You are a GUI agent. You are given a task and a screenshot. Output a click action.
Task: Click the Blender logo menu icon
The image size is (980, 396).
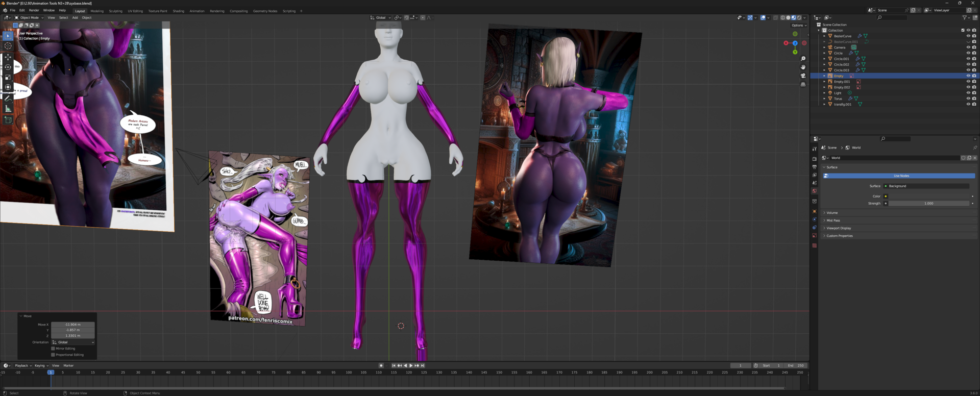(x=5, y=10)
